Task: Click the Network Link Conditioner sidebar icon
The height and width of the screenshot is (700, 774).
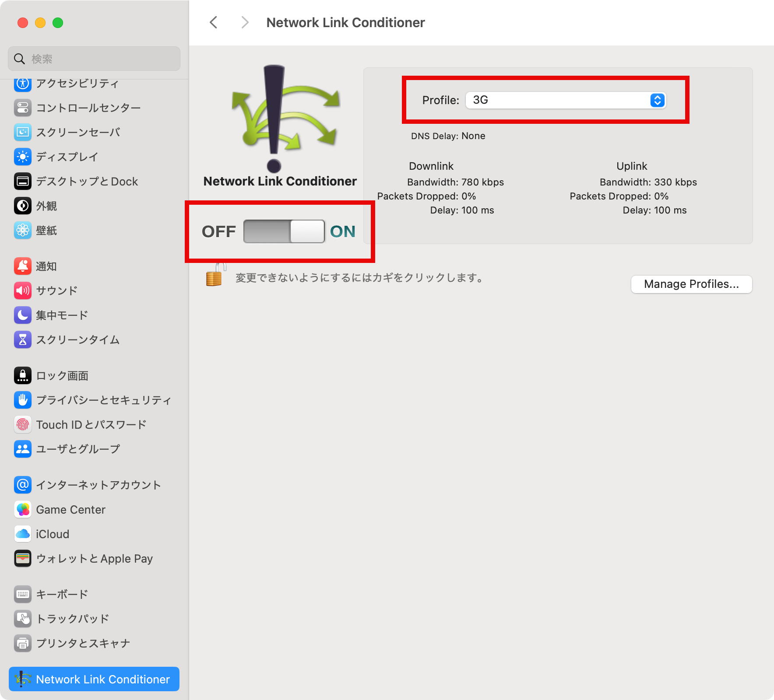Action: coord(23,679)
